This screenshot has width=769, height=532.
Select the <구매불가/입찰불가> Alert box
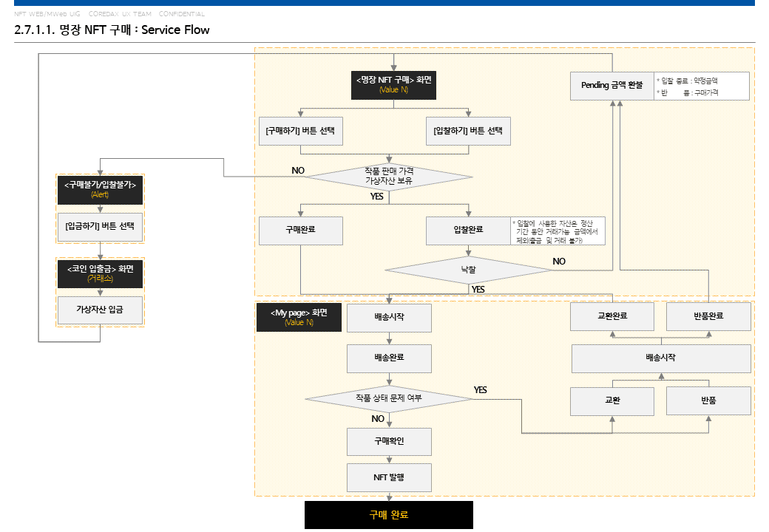100,190
